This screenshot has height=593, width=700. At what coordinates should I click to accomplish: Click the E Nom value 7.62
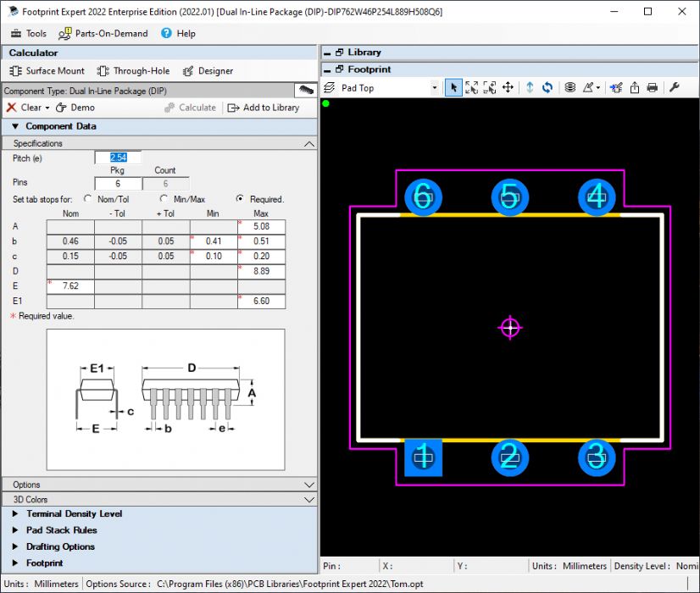[70, 286]
